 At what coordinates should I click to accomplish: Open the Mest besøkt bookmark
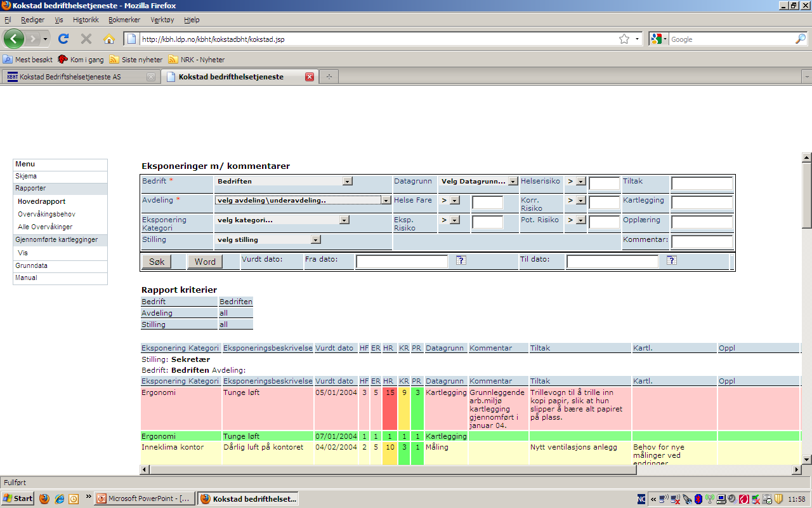tap(27, 60)
